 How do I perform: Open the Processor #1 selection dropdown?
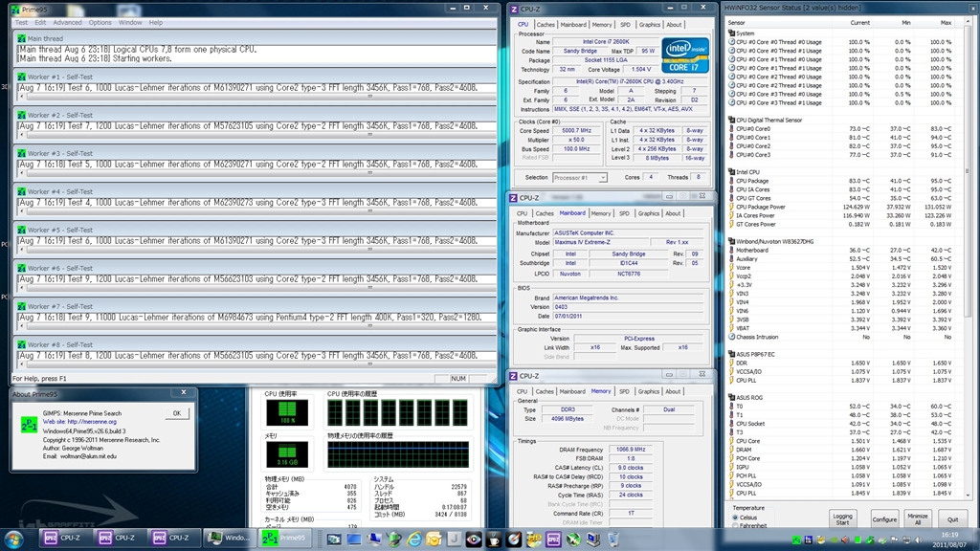(x=580, y=177)
